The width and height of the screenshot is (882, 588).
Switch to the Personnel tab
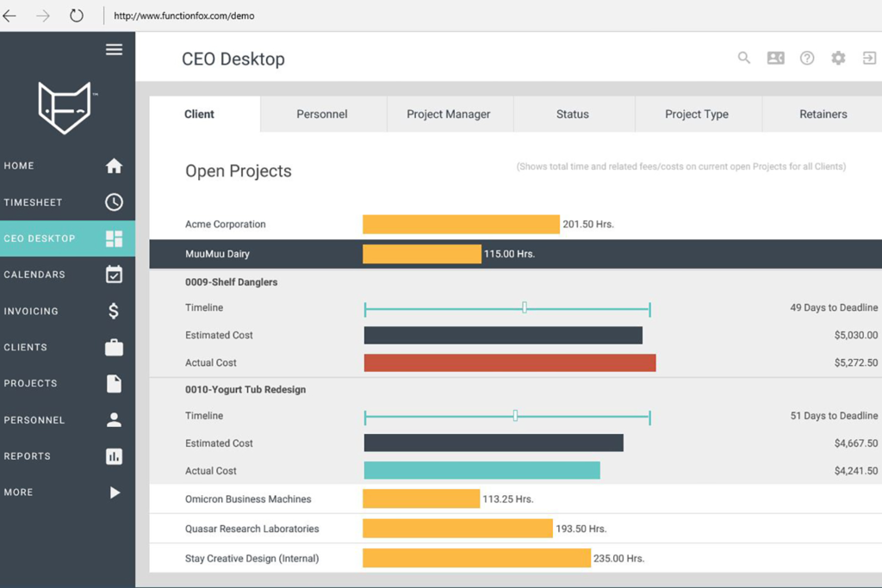tap(321, 115)
